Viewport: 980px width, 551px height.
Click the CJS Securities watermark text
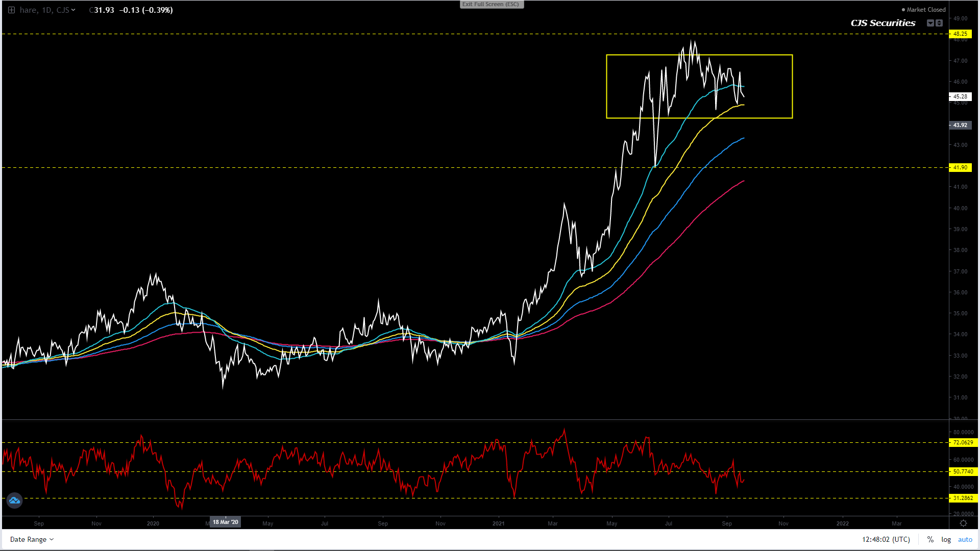coord(883,23)
